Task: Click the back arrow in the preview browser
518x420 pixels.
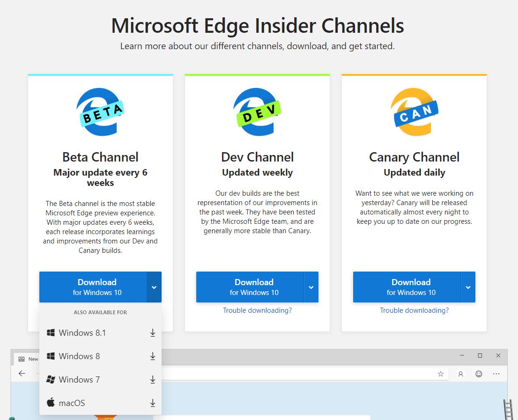Action: [x=22, y=374]
